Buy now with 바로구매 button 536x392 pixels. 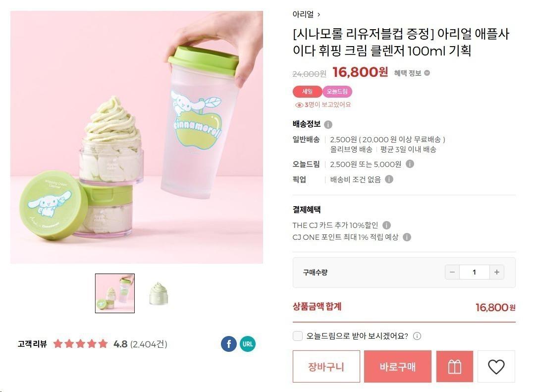398,366
